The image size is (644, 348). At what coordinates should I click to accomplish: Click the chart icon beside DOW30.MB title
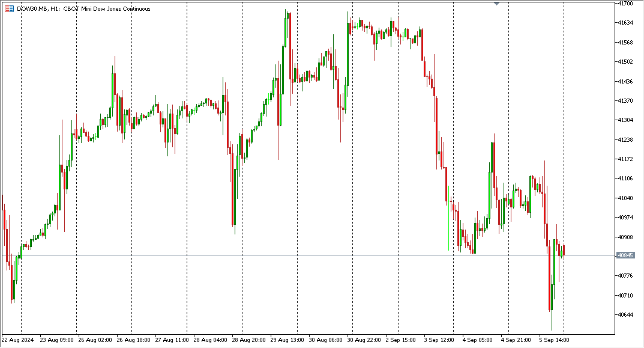(9, 8)
